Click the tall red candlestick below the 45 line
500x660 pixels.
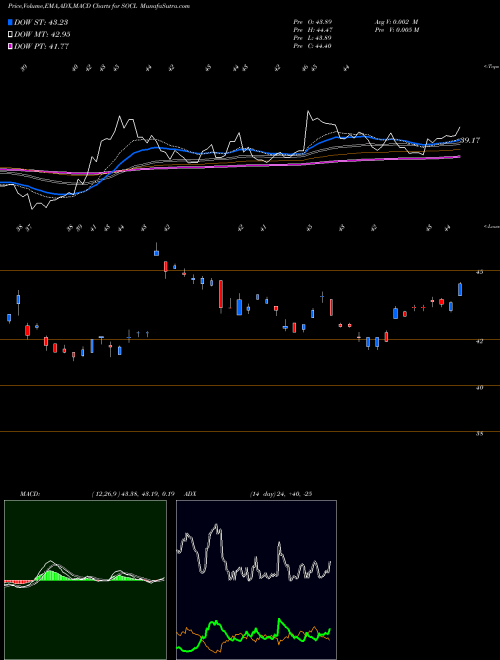coord(221,295)
